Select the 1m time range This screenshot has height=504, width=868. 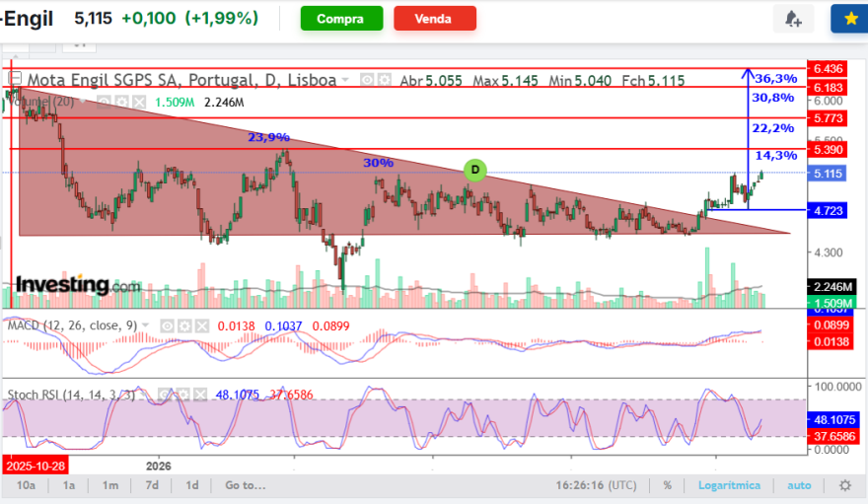110,485
